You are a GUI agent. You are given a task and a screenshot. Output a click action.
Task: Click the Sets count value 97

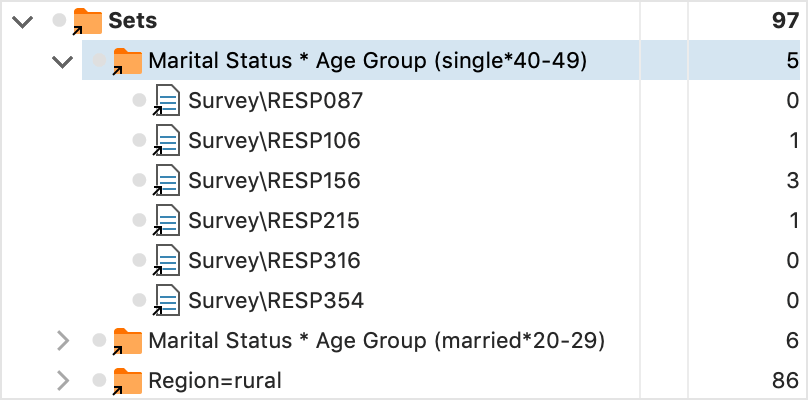[x=784, y=21]
